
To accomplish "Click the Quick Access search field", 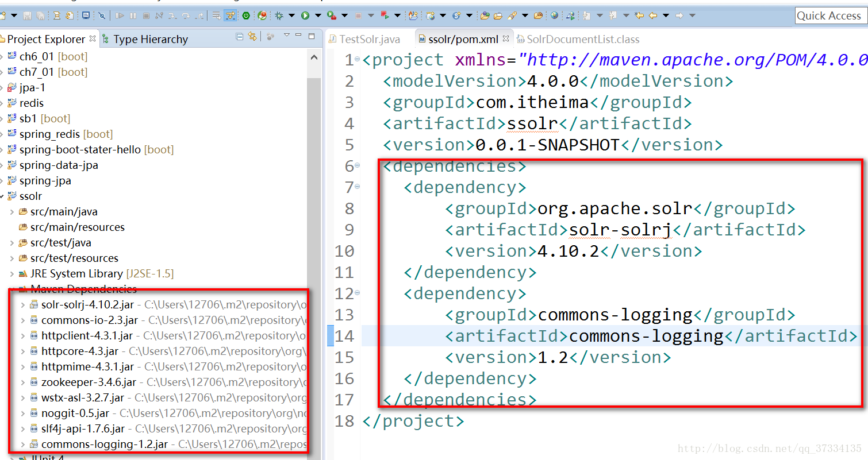I will click(x=831, y=16).
